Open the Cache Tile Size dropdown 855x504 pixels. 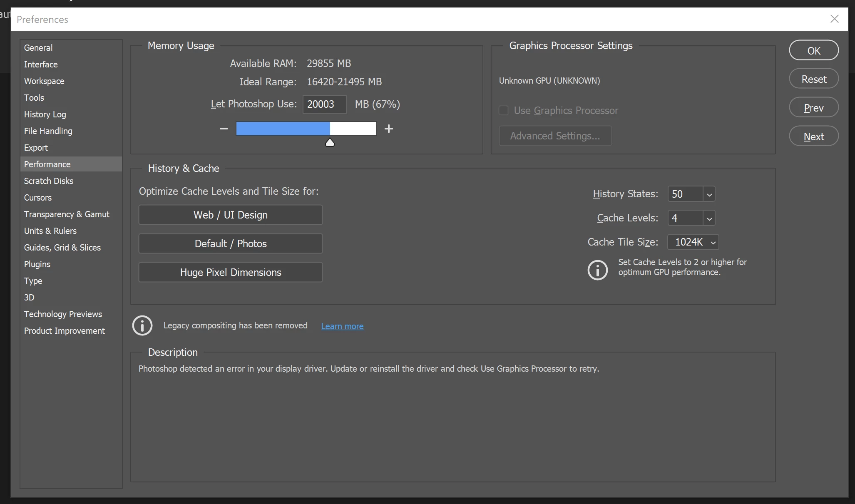pyautogui.click(x=693, y=242)
